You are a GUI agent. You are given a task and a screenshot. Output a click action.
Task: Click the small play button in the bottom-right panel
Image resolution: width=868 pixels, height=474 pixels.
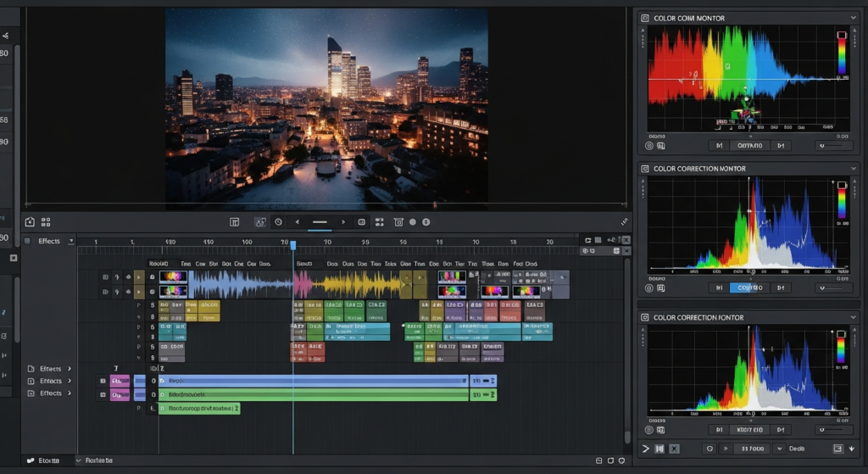click(x=725, y=448)
